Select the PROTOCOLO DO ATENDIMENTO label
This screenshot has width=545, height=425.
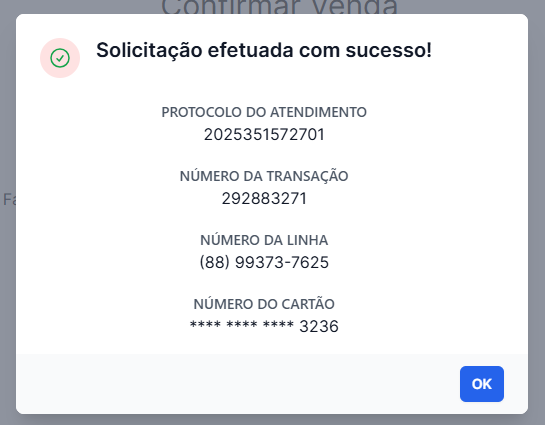pos(264,112)
